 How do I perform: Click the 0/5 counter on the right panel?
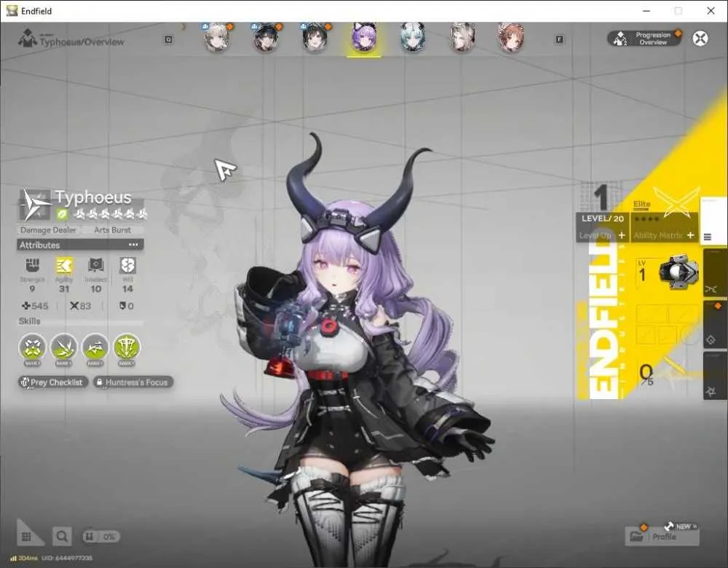click(x=646, y=374)
